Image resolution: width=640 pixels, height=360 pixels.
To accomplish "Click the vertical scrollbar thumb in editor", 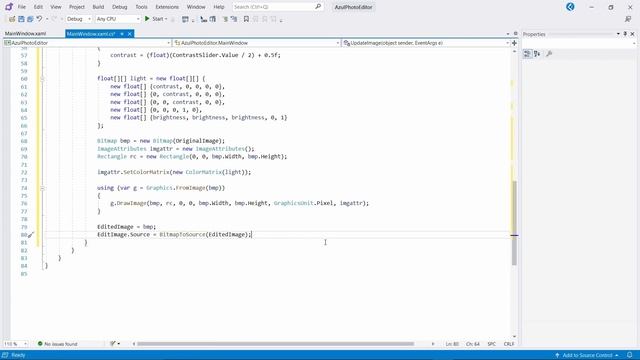I will pyautogui.click(x=514, y=223).
